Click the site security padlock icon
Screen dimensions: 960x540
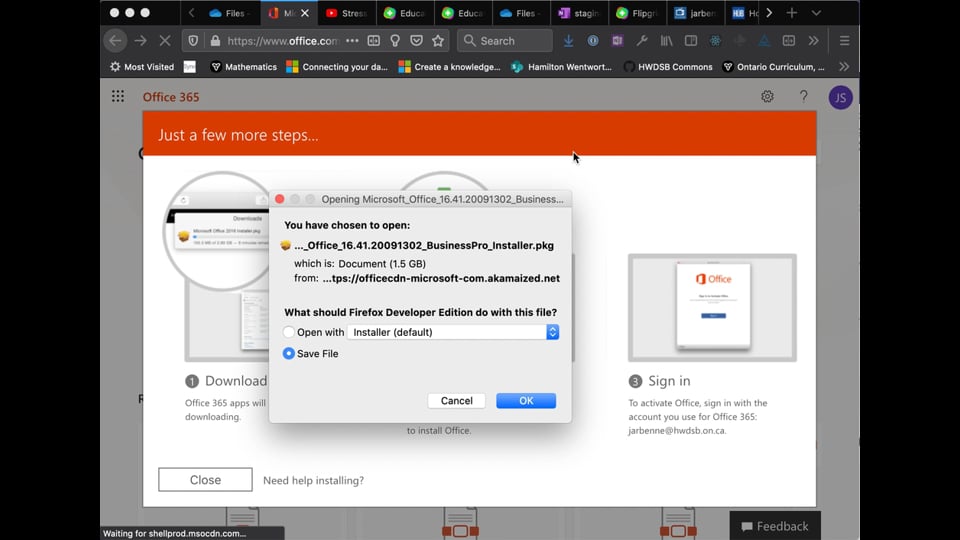pyautogui.click(x=215, y=41)
